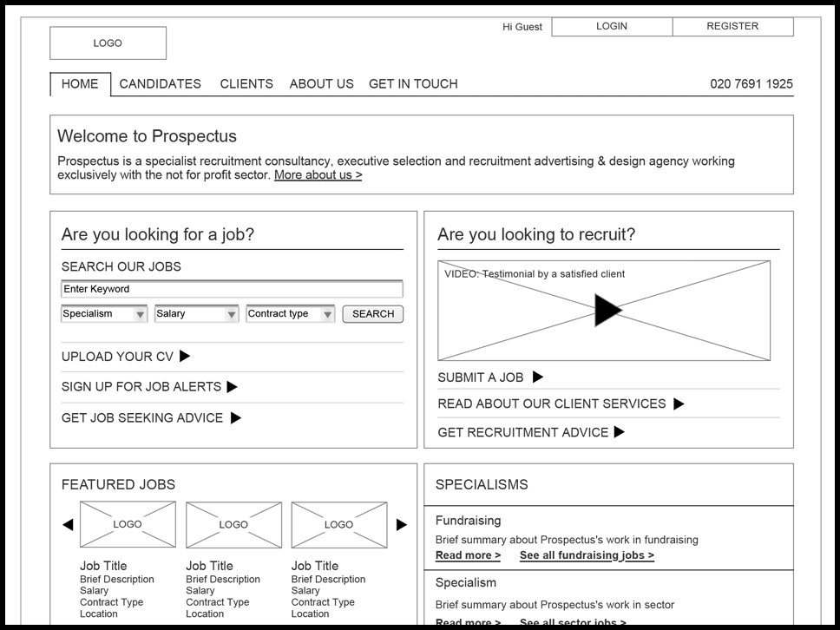Click Get Recruitment Advice link

point(523,432)
